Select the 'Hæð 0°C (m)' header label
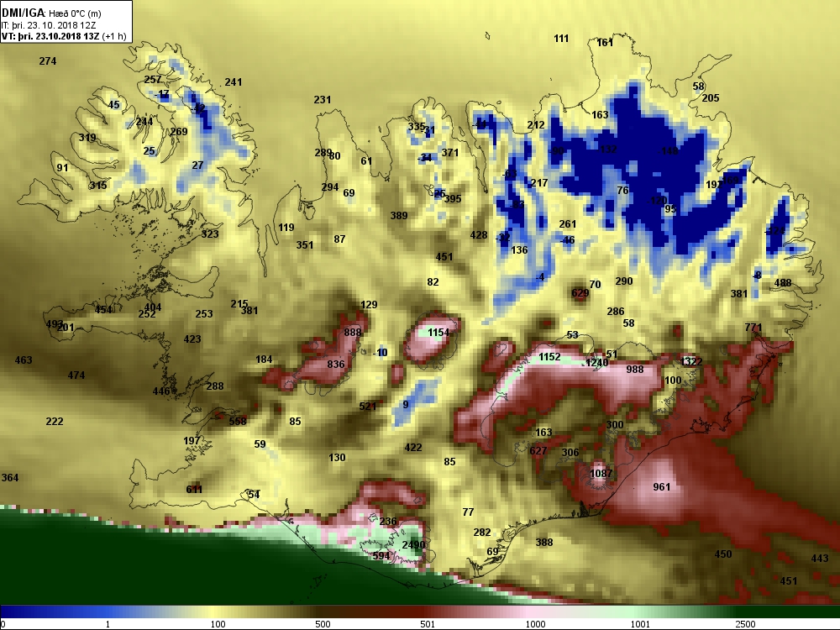The width and height of the screenshot is (840, 630). point(75,13)
